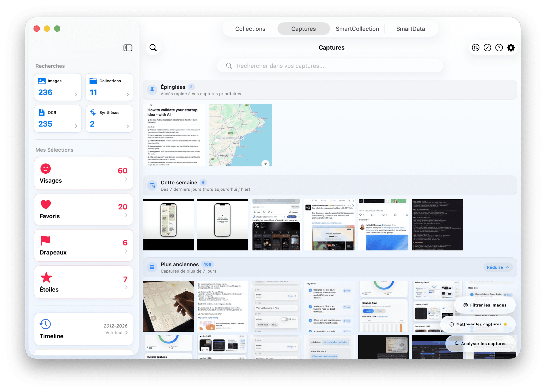Click the circled slash icon in the toolbar

pyautogui.click(x=487, y=48)
